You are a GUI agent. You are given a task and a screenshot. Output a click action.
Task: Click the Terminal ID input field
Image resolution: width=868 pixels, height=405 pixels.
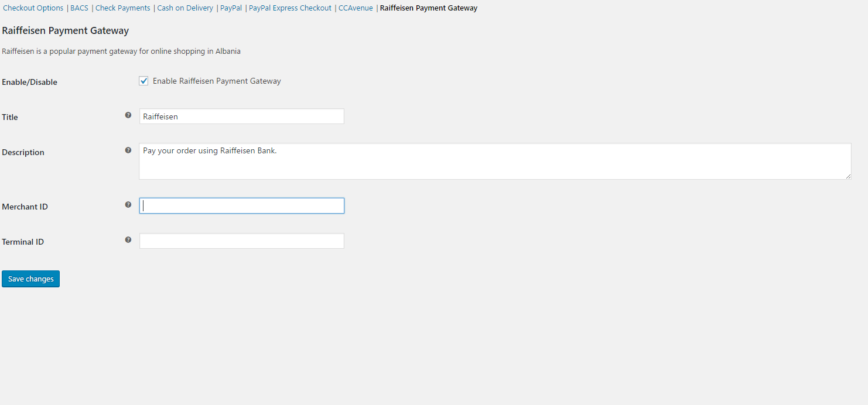tap(241, 241)
